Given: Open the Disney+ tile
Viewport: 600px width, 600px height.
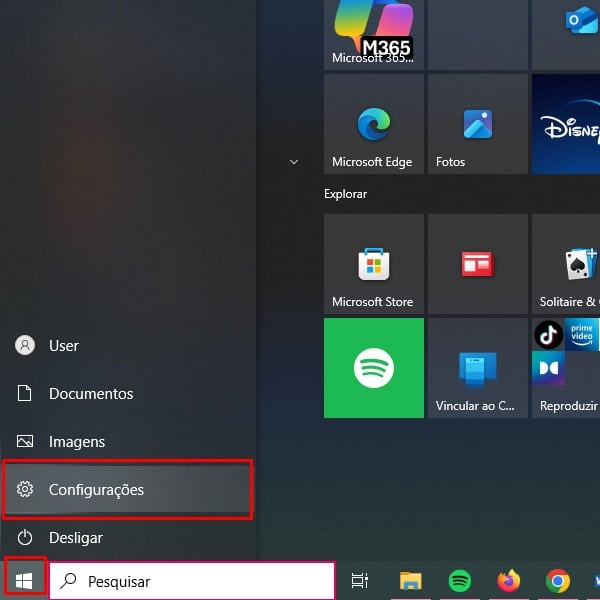Looking at the screenshot, I should click(566, 124).
